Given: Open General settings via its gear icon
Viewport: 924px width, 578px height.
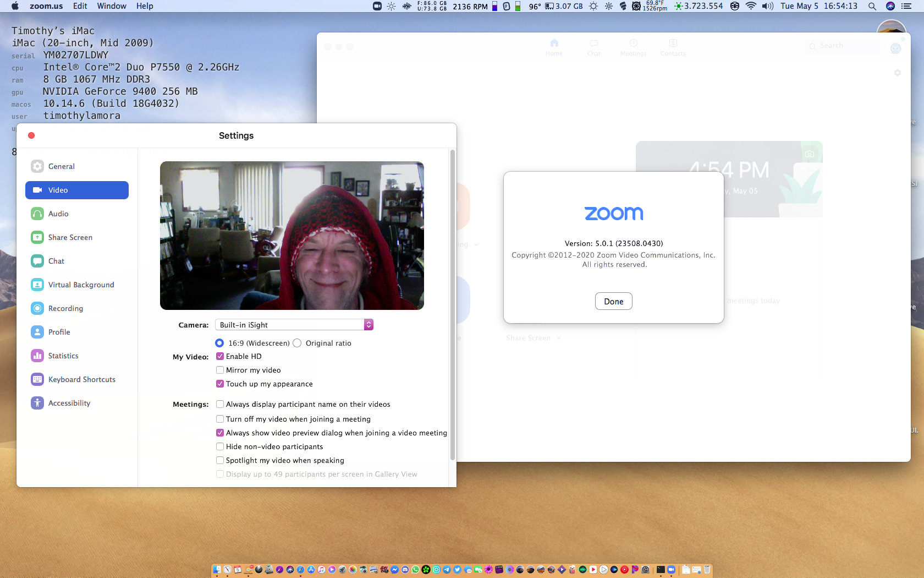Looking at the screenshot, I should [37, 166].
